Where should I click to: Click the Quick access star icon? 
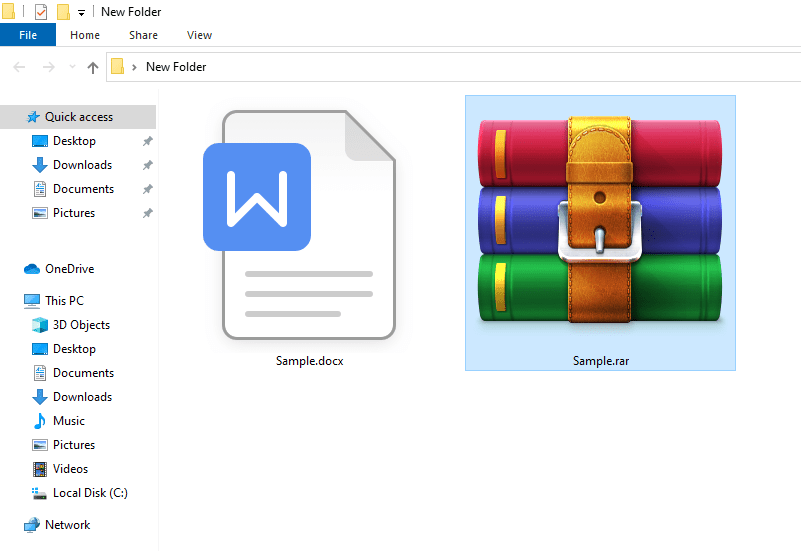coord(33,117)
